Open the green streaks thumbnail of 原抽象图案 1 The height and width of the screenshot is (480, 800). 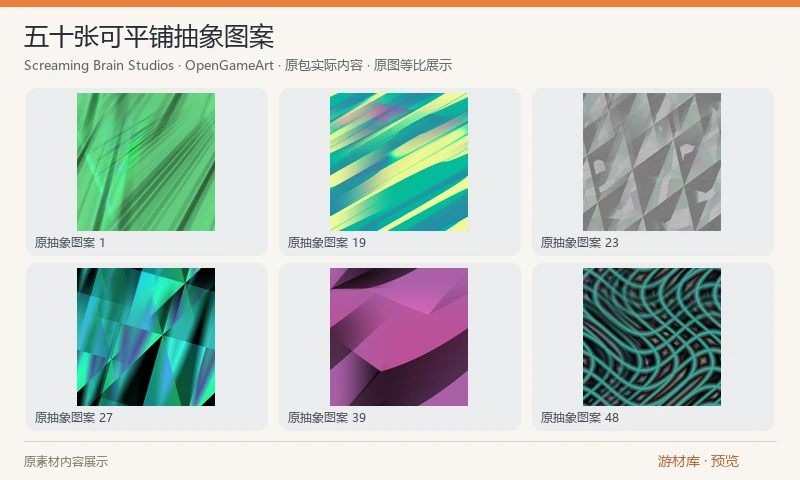(x=146, y=162)
